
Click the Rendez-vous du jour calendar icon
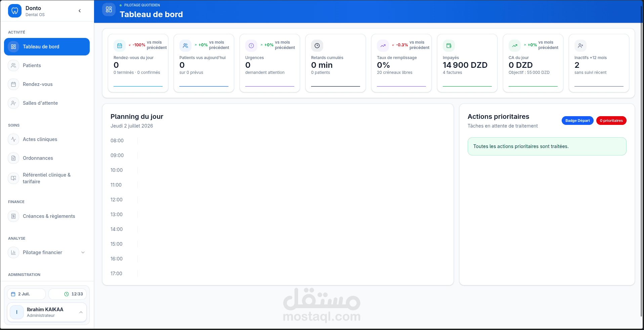click(120, 46)
